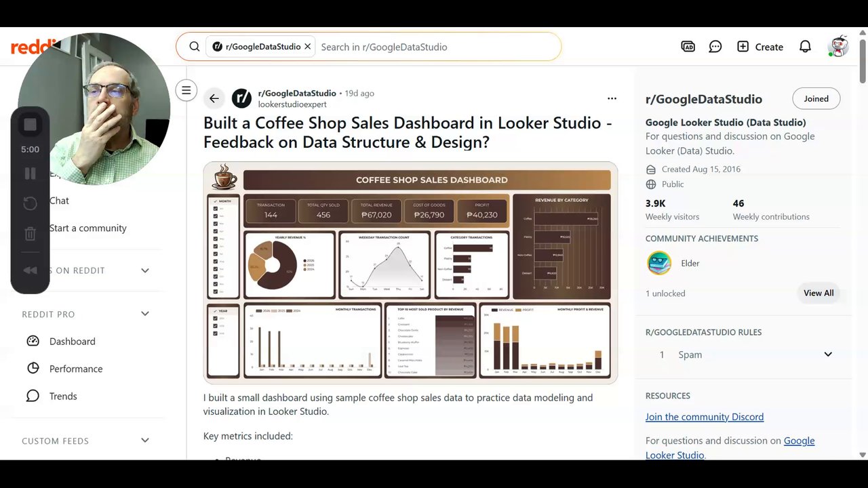Image resolution: width=868 pixels, height=488 pixels.
Task: Pause the screen recording
Action: 30,174
